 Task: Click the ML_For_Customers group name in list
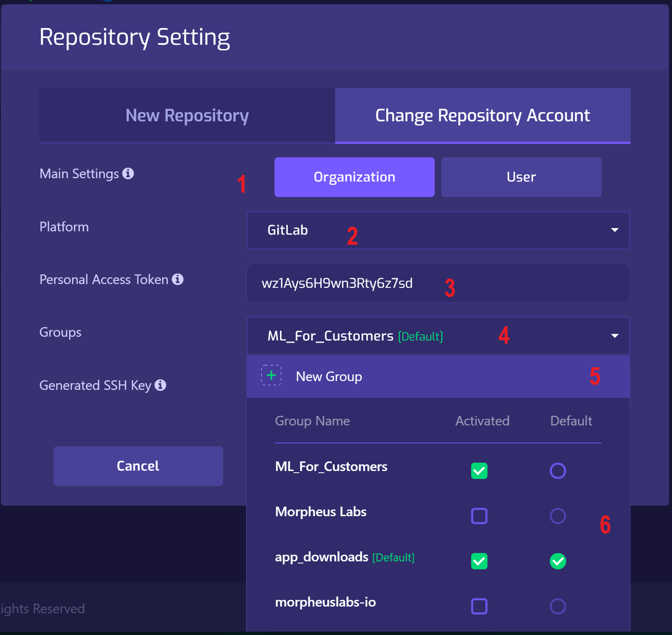331,466
